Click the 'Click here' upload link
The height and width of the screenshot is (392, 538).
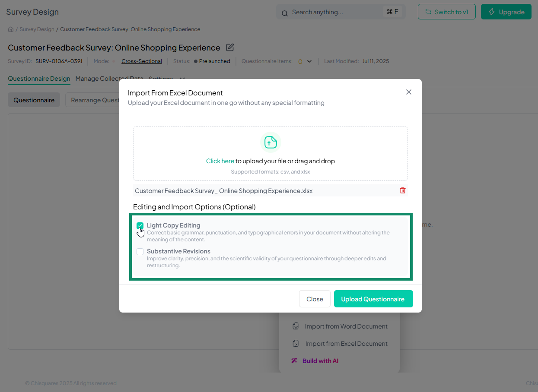[220, 161]
